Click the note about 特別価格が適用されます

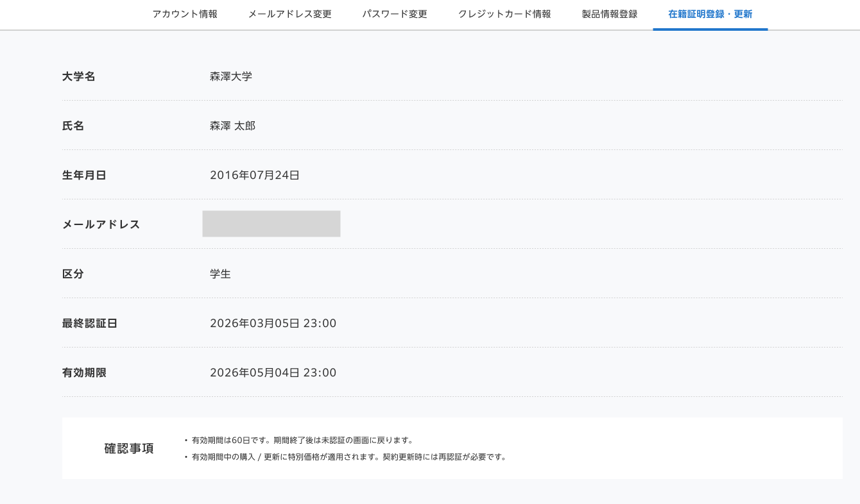click(x=349, y=457)
